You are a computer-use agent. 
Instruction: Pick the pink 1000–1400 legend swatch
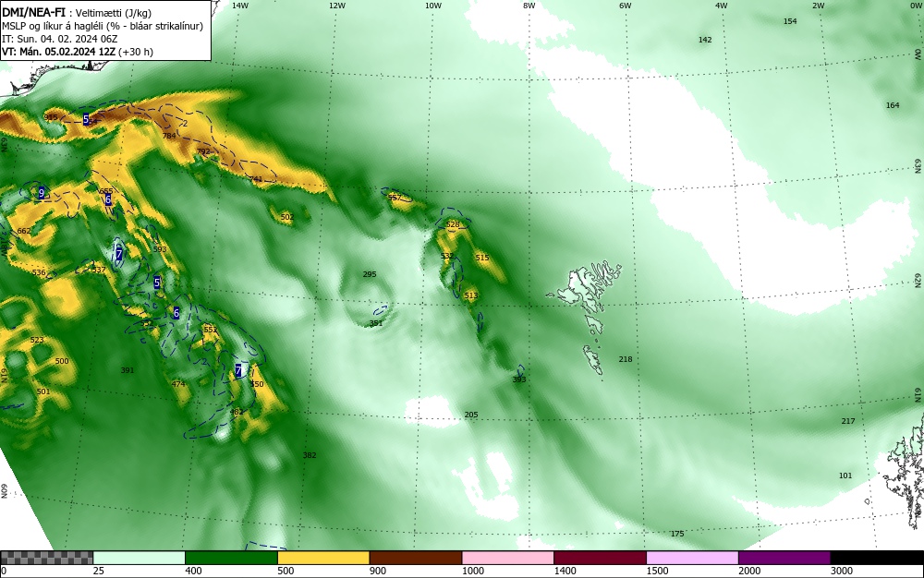(x=508, y=558)
